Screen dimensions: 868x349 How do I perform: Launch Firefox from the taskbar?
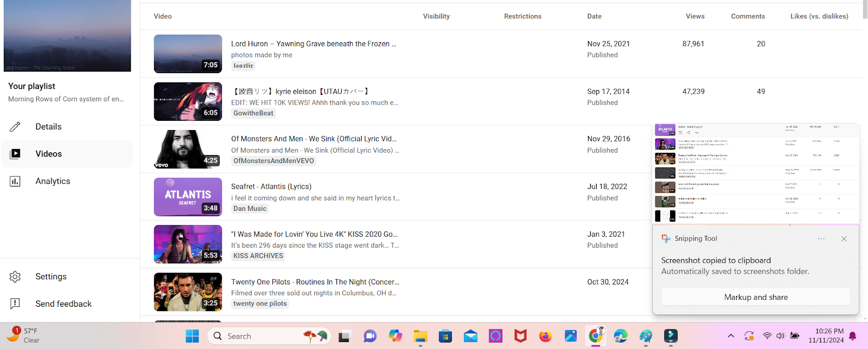tap(546, 336)
